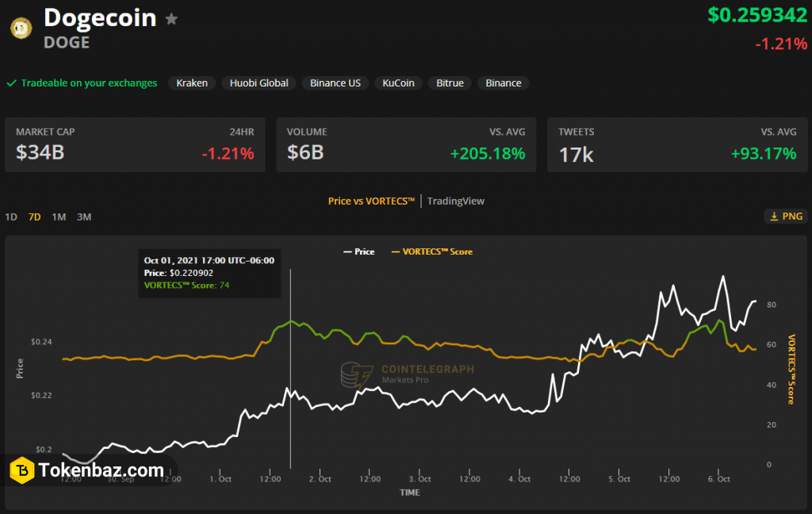Toggle the favorite star next to Dogecoin

(171, 19)
